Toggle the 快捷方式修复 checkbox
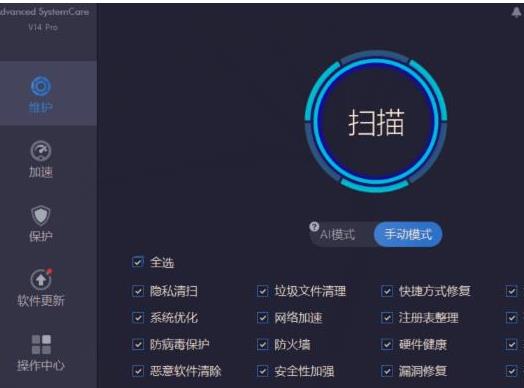This screenshot has height=388, width=524. [x=387, y=291]
